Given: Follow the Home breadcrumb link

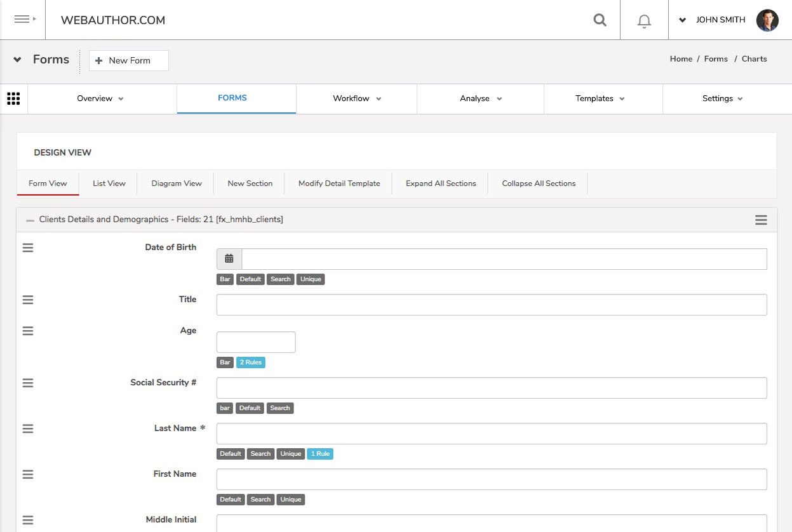Looking at the screenshot, I should coord(681,59).
